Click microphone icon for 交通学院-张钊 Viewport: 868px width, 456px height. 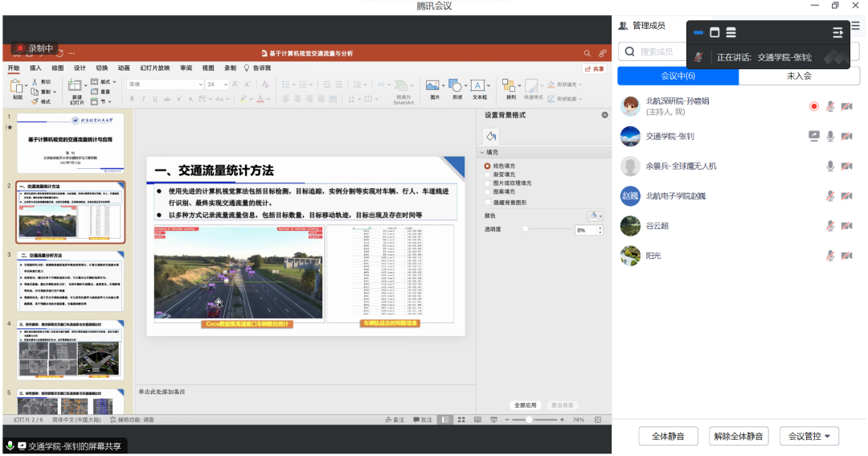tap(830, 136)
